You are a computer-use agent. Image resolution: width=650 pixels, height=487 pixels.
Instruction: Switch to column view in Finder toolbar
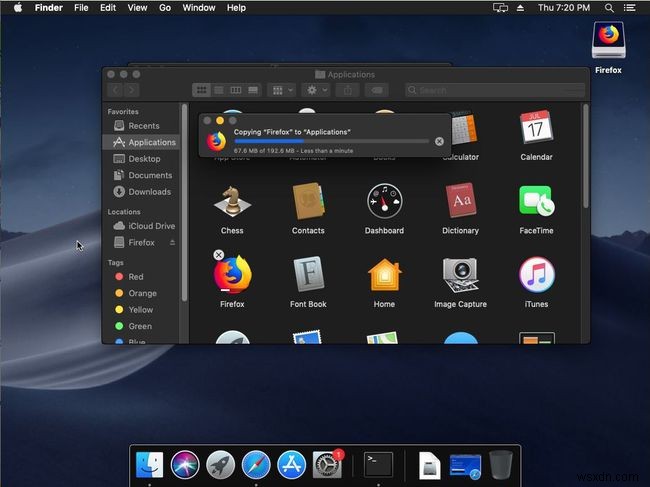(236, 90)
